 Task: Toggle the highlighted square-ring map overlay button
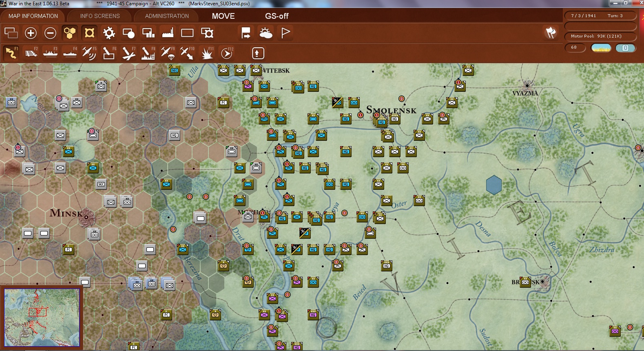pos(89,33)
